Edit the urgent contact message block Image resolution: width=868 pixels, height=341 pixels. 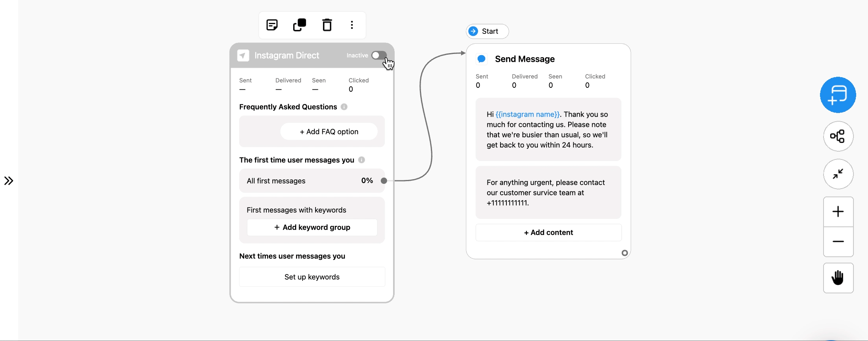point(548,193)
